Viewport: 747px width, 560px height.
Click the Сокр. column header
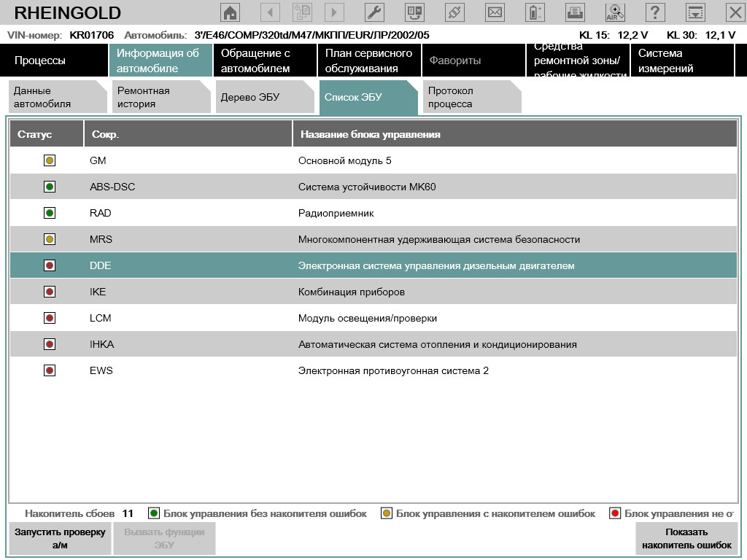click(x=188, y=134)
